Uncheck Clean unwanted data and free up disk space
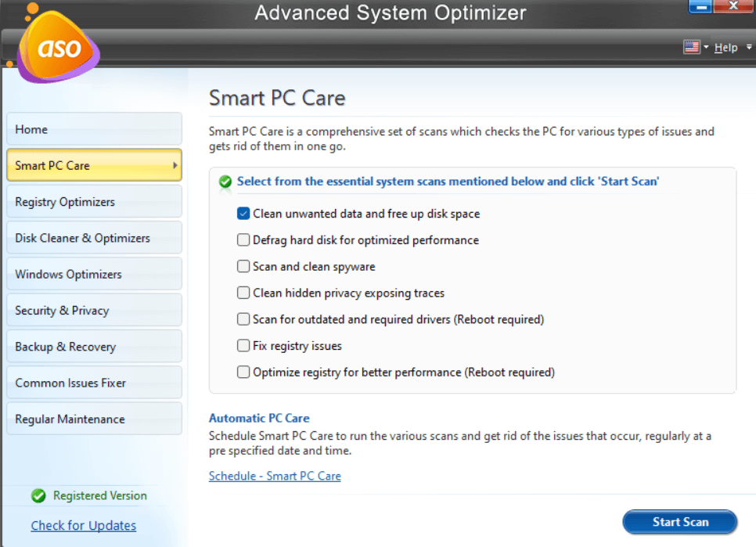The height and width of the screenshot is (547, 756). (243, 214)
